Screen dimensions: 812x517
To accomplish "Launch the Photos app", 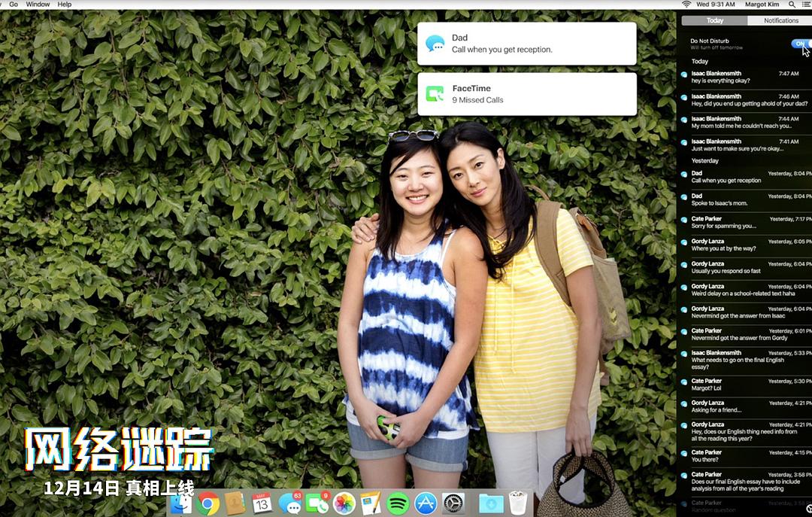I will coord(344,503).
